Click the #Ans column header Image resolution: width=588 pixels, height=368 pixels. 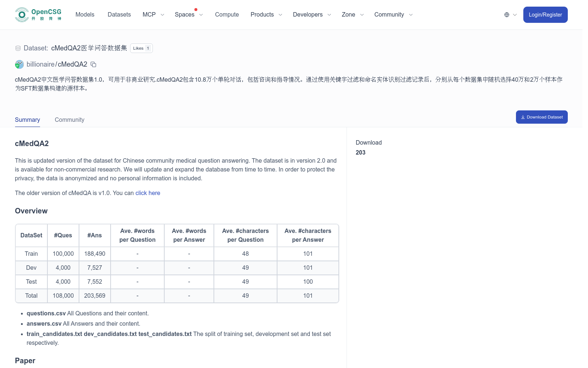point(95,236)
